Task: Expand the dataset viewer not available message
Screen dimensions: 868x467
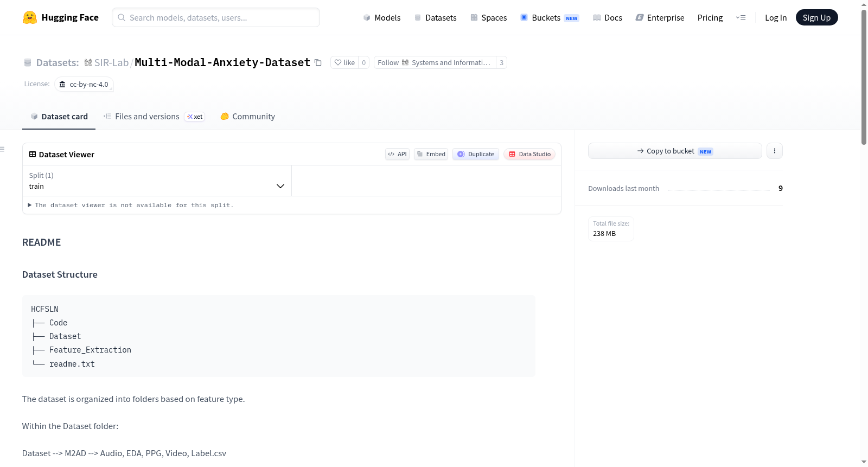Action: click(131, 205)
